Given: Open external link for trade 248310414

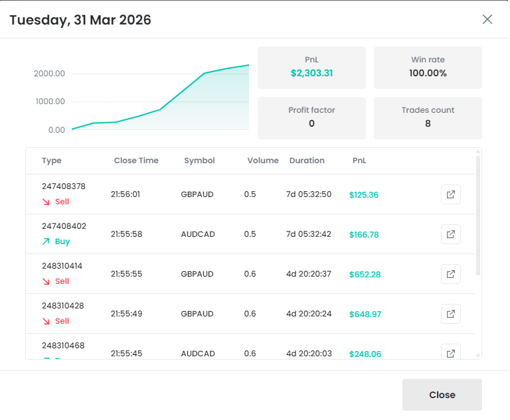Looking at the screenshot, I should point(451,274).
